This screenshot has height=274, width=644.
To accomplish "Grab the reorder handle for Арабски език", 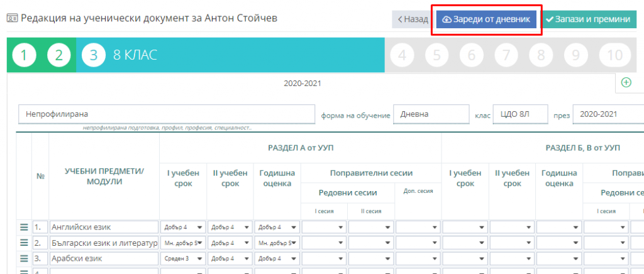I will (x=24, y=258).
